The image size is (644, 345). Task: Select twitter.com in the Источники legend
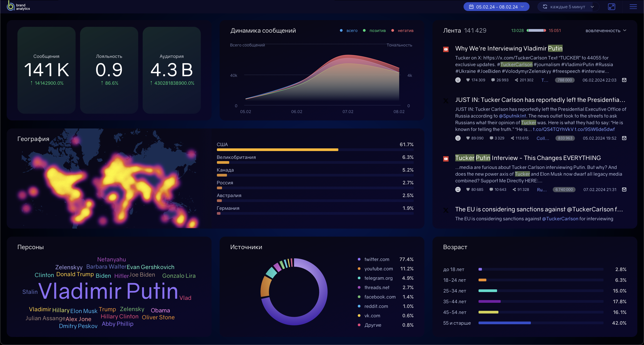pyautogui.click(x=377, y=259)
